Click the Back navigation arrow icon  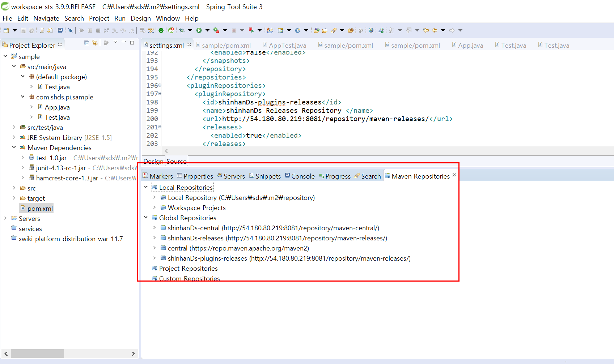point(435,30)
